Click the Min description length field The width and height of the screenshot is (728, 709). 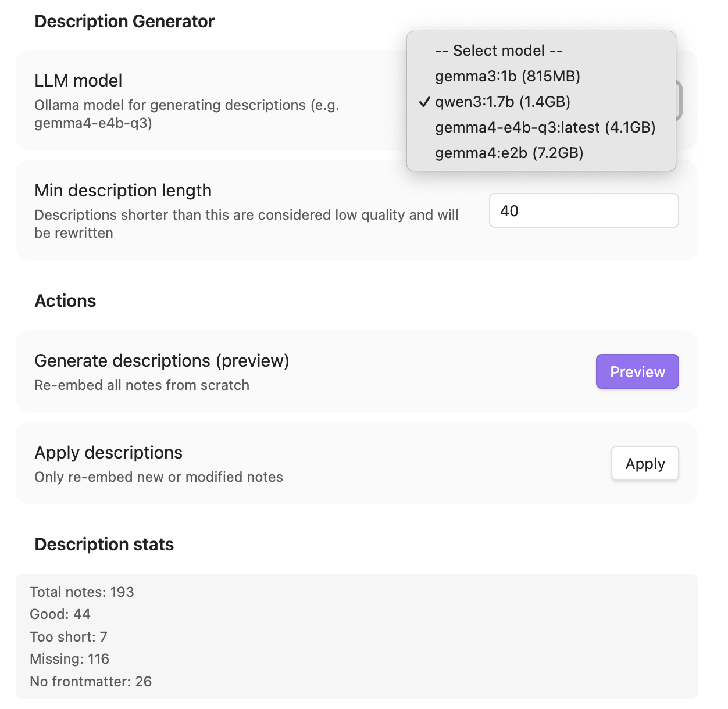[583, 210]
